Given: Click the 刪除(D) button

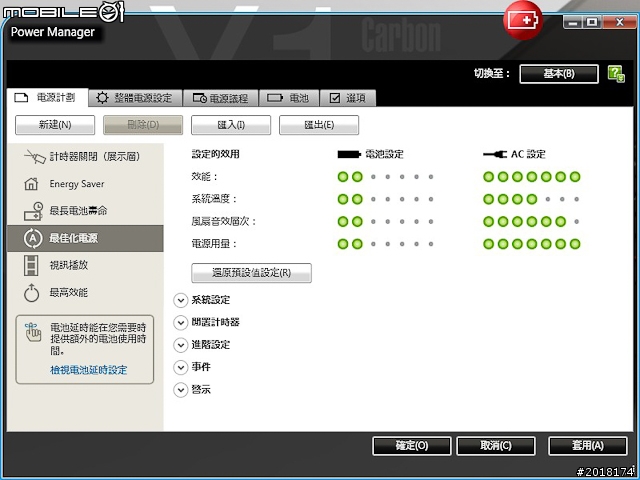Looking at the screenshot, I should point(143,125).
